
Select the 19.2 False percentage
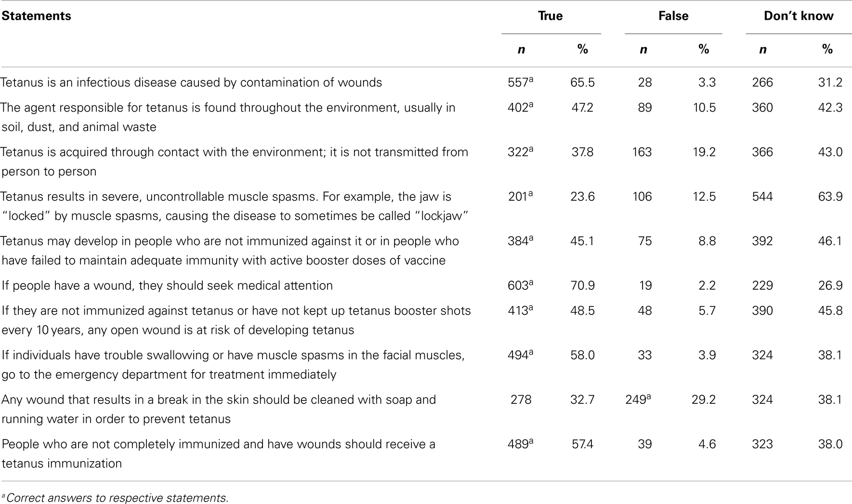pos(704,152)
